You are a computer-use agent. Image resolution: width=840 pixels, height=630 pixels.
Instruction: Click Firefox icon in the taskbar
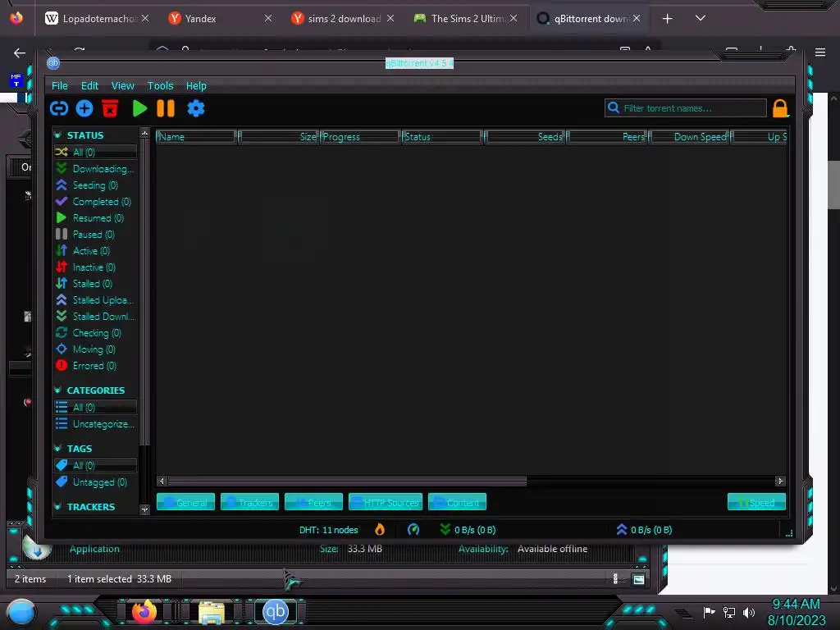(144, 611)
